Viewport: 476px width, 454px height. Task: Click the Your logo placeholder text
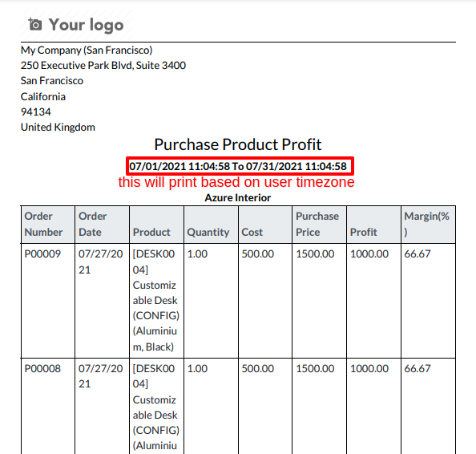(x=87, y=25)
